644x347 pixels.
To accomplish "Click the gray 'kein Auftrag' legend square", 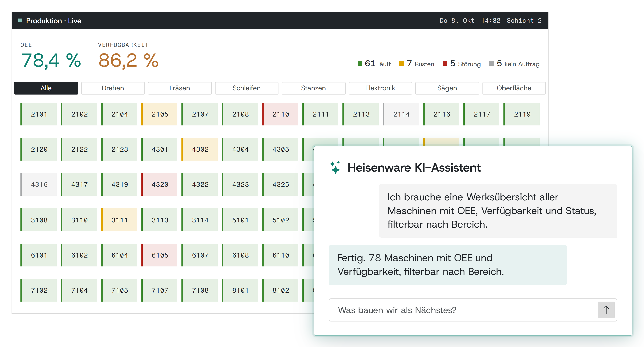I will coord(492,63).
